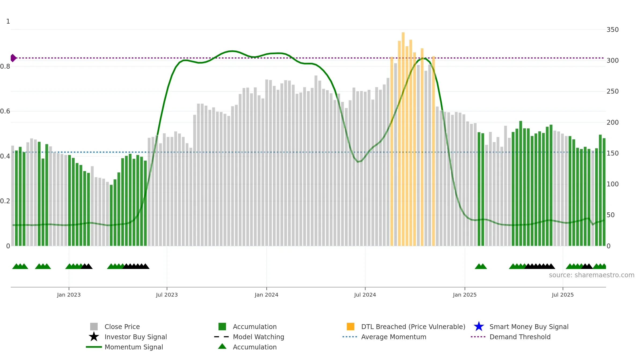Click the blue Smart Money Buy Signal star
The width and height of the screenshot is (644, 362).
pyautogui.click(x=479, y=327)
